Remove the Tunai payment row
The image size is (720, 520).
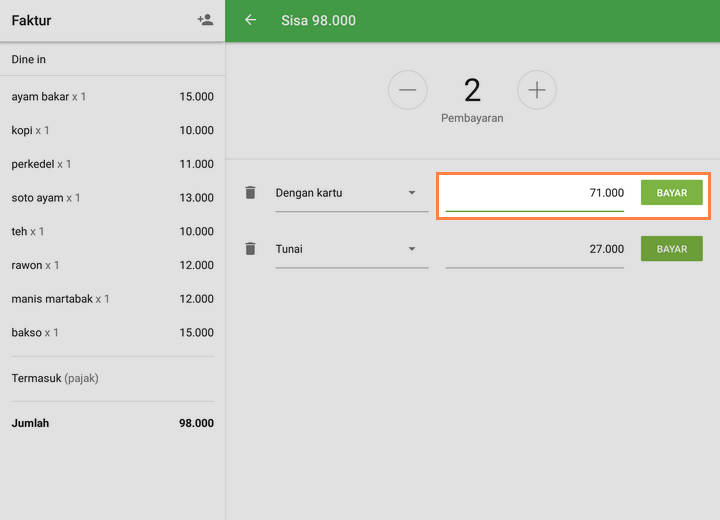[251, 248]
